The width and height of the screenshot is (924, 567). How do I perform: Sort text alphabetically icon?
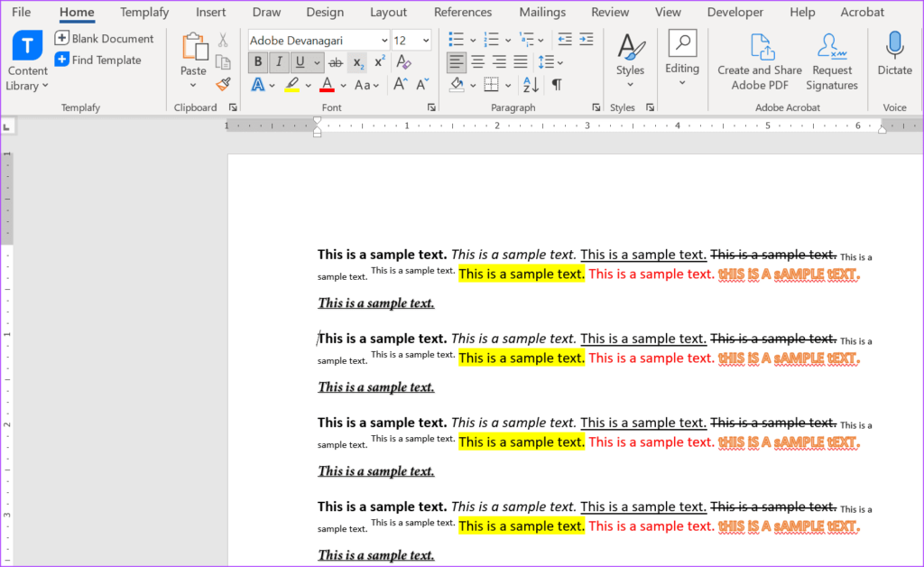point(531,84)
